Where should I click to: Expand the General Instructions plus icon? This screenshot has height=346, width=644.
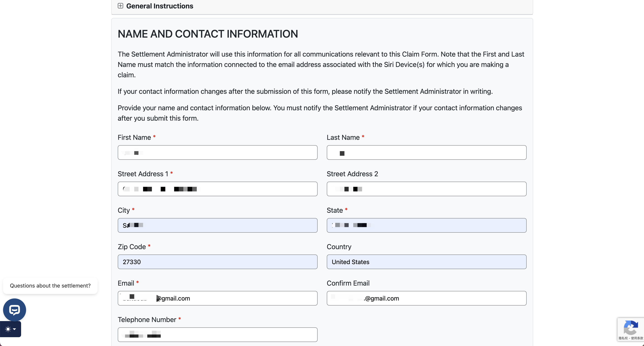coord(120,6)
